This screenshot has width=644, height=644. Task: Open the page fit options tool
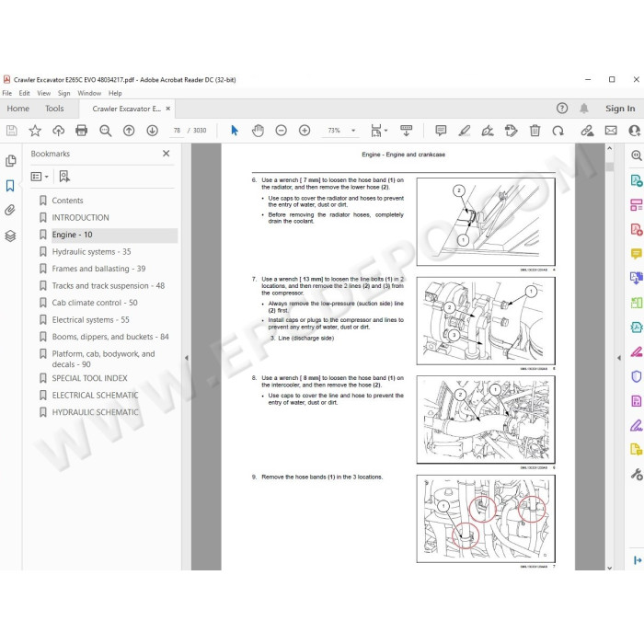pyautogui.click(x=379, y=131)
